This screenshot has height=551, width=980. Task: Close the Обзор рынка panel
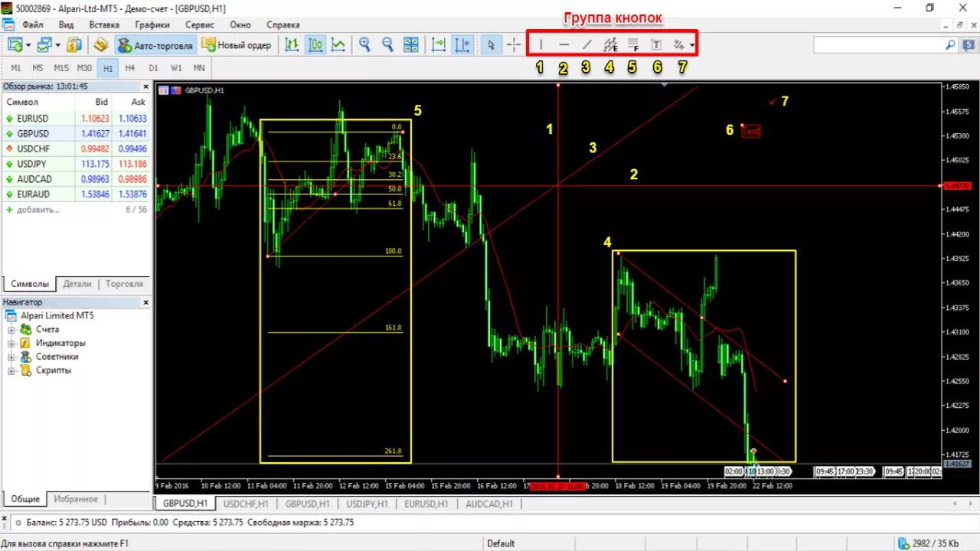click(x=146, y=86)
